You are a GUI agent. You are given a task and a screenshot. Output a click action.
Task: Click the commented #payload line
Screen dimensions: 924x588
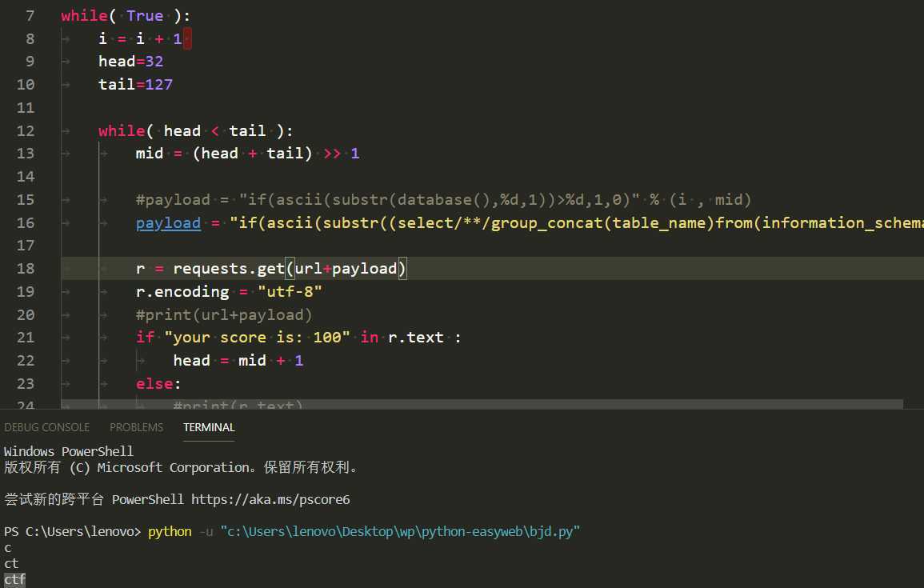(x=443, y=200)
